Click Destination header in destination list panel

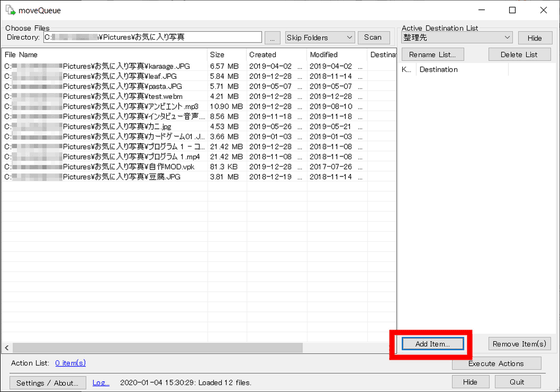[462, 70]
